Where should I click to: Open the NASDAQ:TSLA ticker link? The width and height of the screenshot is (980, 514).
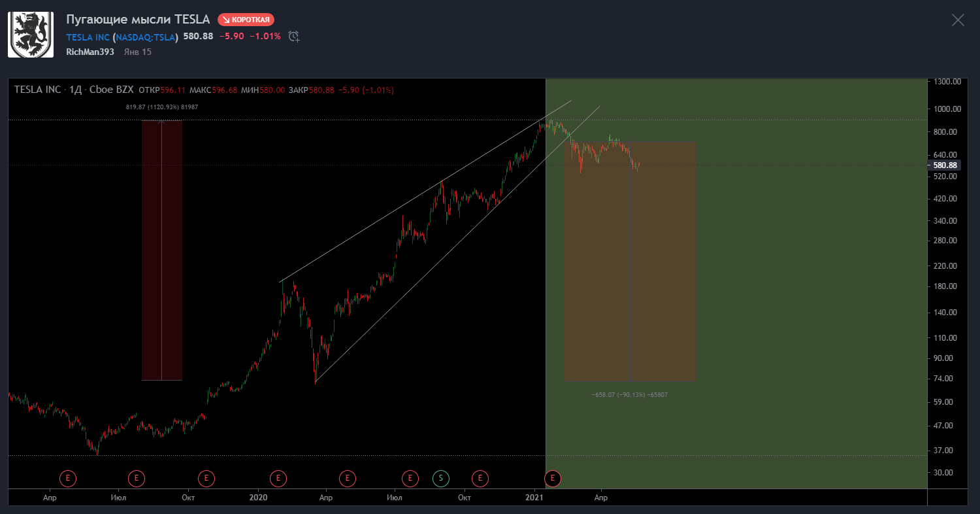tap(146, 37)
